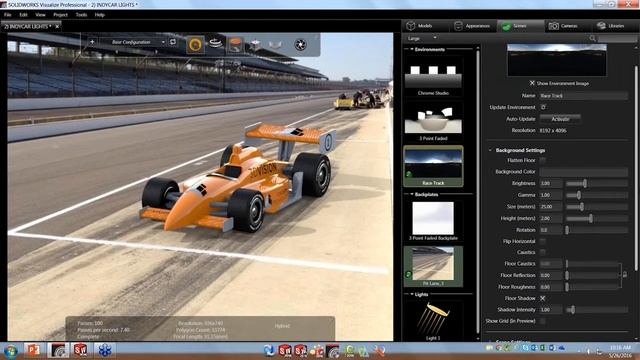Image resolution: width=640 pixels, height=360 pixels.
Task: Add a new configuration with the plus icon
Action: [92, 42]
